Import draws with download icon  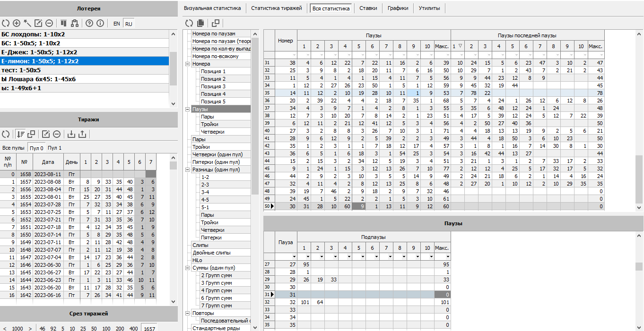click(71, 134)
